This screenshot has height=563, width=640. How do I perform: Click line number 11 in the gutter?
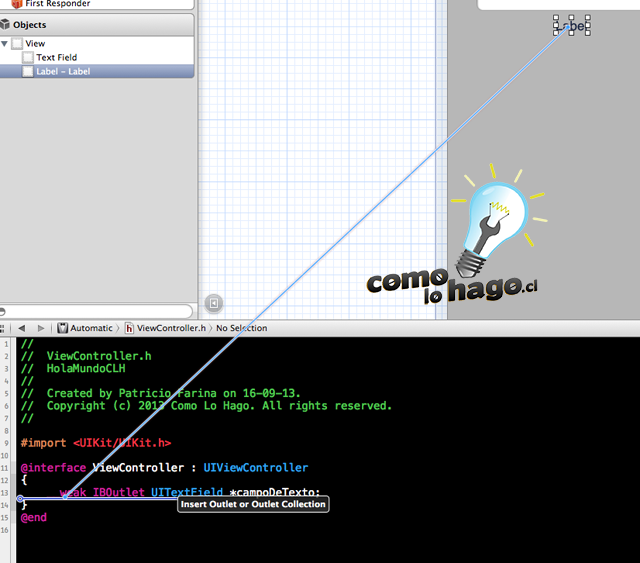coord(4,468)
